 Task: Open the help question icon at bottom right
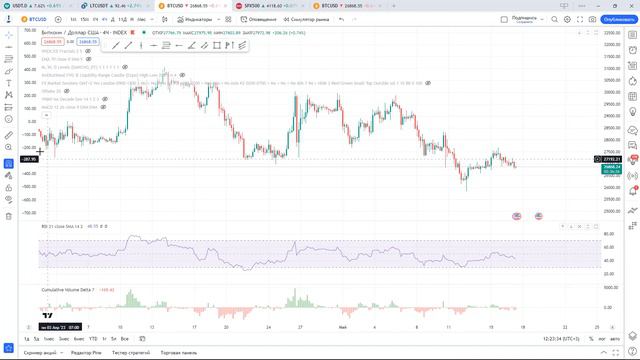click(x=632, y=351)
